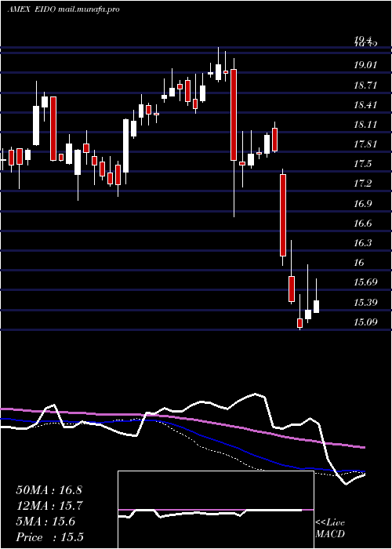Select the 17.5 price axis label
The image size is (392, 549).
tap(363, 163)
